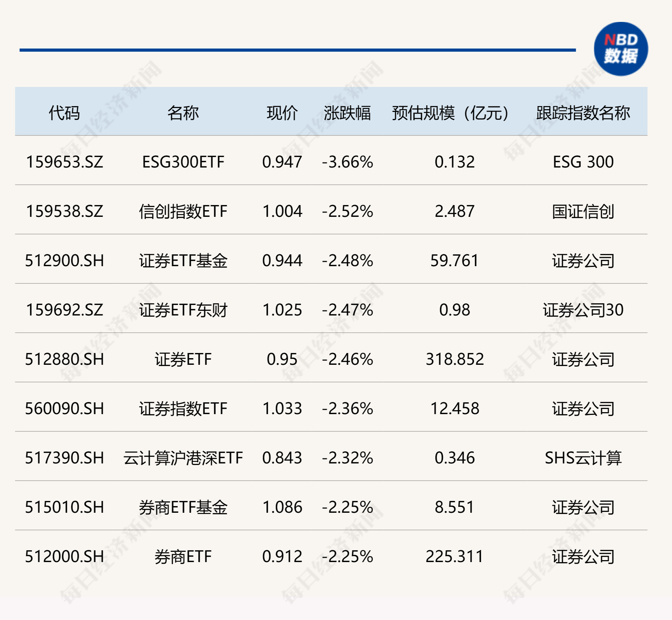
Task: Click the 信创指数ETF name cell
Action: point(183,211)
